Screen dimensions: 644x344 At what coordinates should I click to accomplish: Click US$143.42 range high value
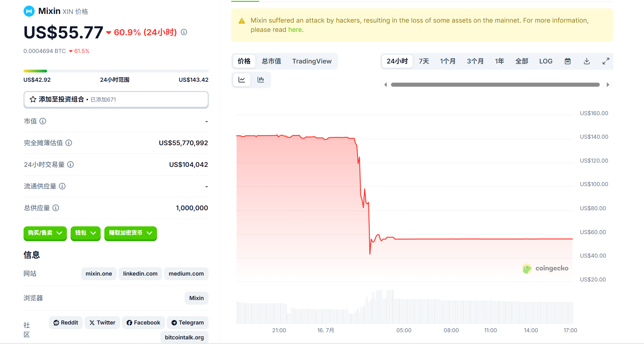click(194, 80)
